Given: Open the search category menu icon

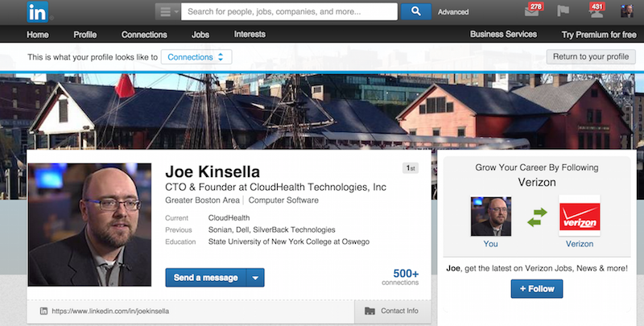Looking at the screenshot, I should (167, 12).
